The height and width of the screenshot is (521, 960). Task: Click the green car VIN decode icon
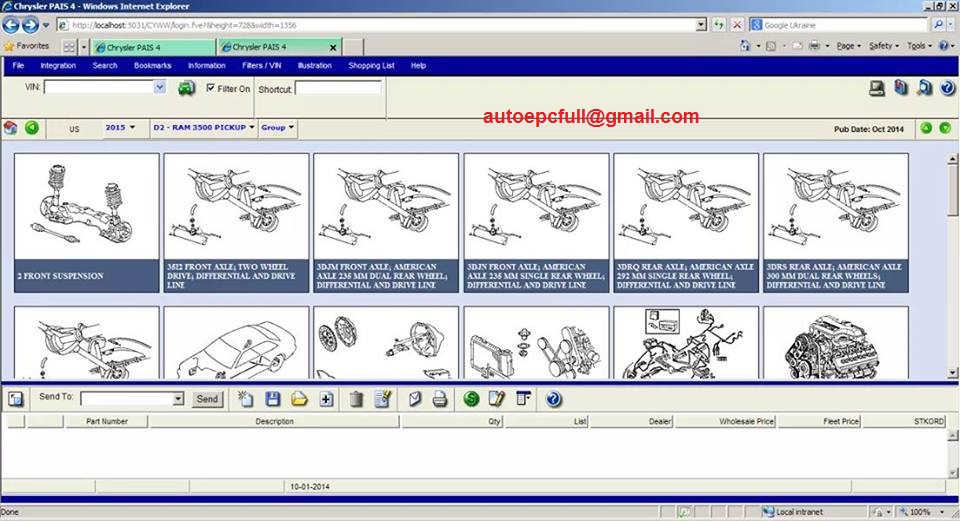187,88
